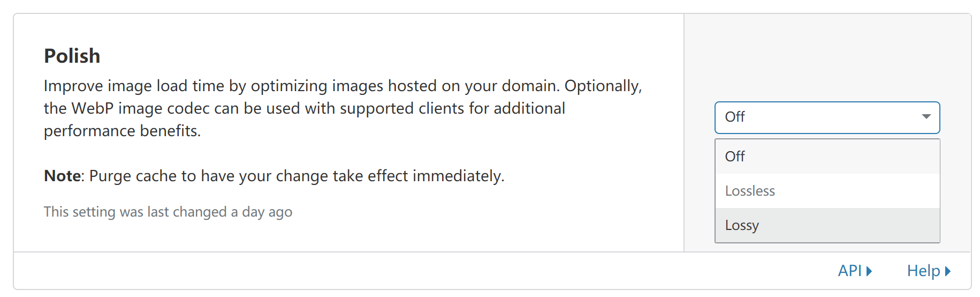The width and height of the screenshot is (980, 297).
Task: Click the Polish heading title
Action: (x=72, y=56)
